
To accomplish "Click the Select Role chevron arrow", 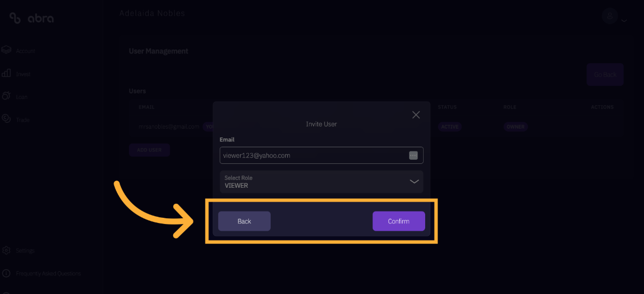I will click(414, 181).
